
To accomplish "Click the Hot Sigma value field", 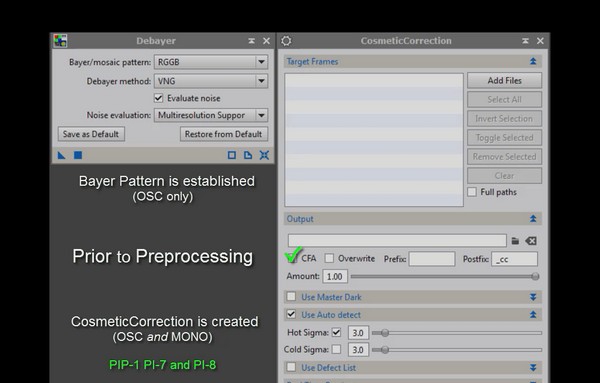I will [x=359, y=332].
